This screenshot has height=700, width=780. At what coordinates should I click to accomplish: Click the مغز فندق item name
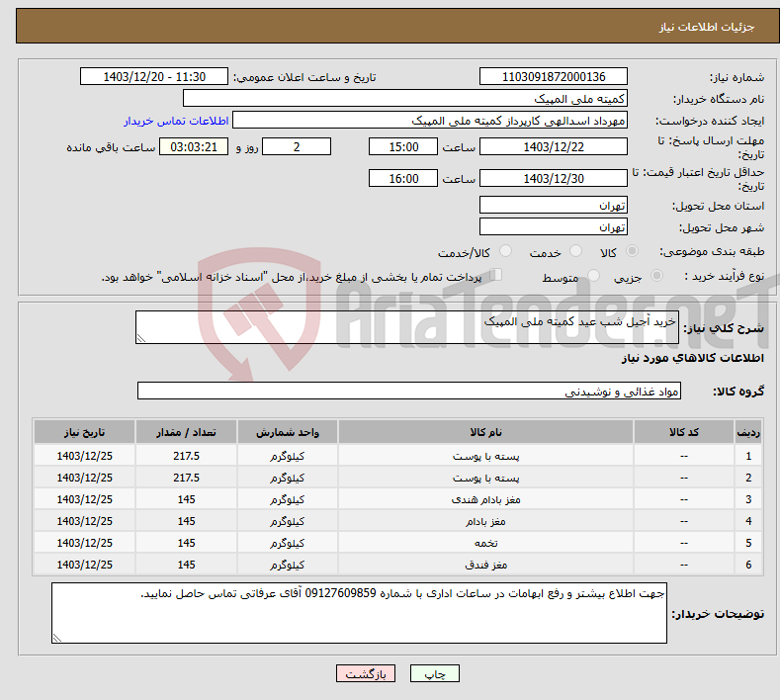pos(485,565)
